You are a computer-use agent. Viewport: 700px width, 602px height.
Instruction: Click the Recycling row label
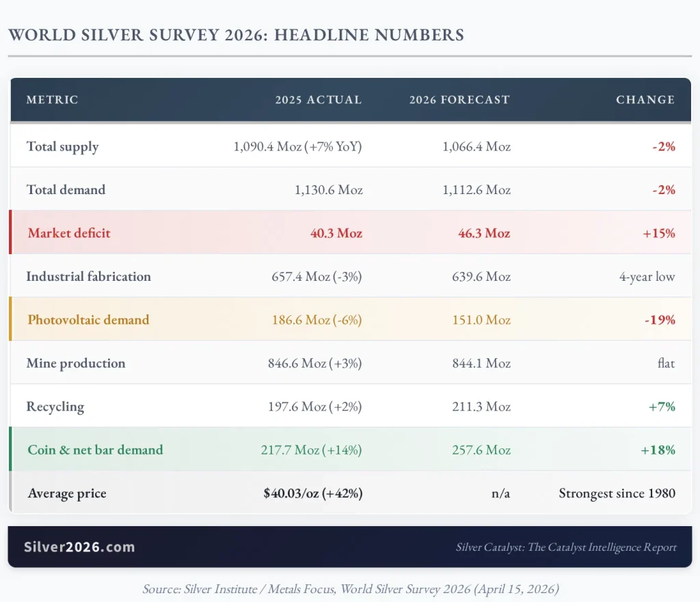pyautogui.click(x=55, y=407)
